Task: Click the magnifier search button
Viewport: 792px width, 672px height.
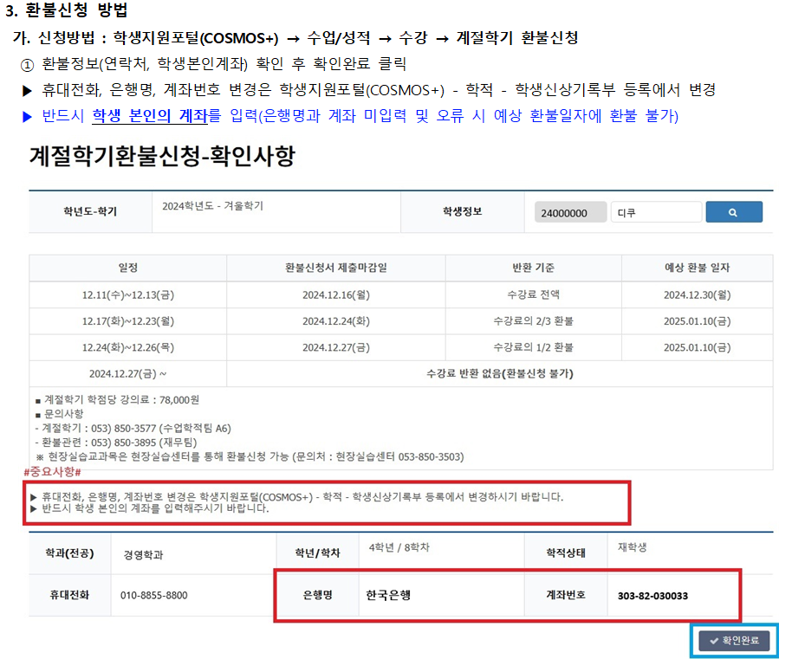Action: 733,212
